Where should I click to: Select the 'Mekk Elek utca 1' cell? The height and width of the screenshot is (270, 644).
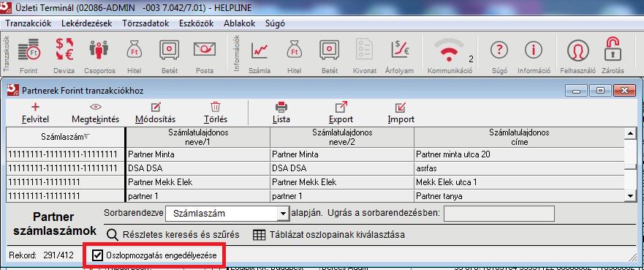519,182
